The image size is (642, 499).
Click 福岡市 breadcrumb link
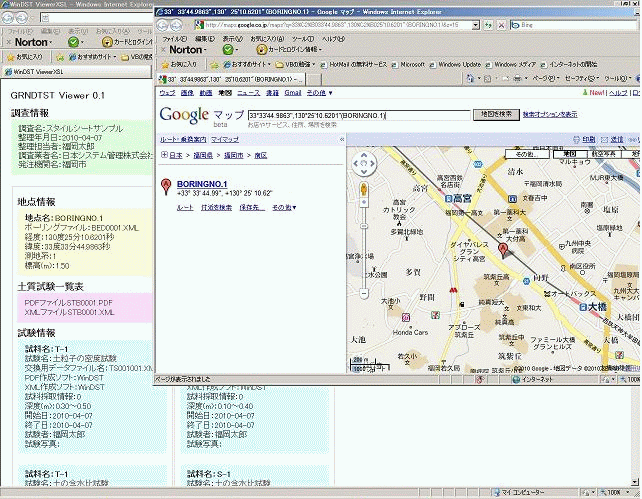(x=233, y=155)
